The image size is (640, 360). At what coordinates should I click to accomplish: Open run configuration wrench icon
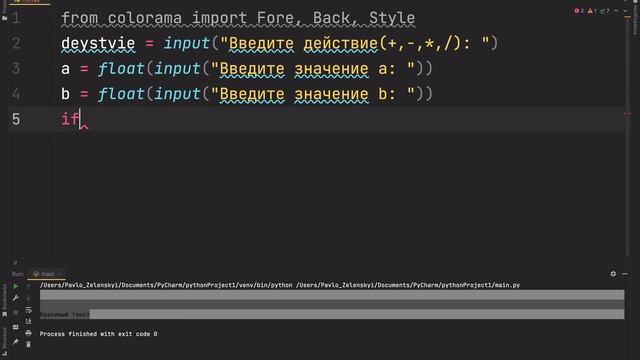tap(16, 298)
